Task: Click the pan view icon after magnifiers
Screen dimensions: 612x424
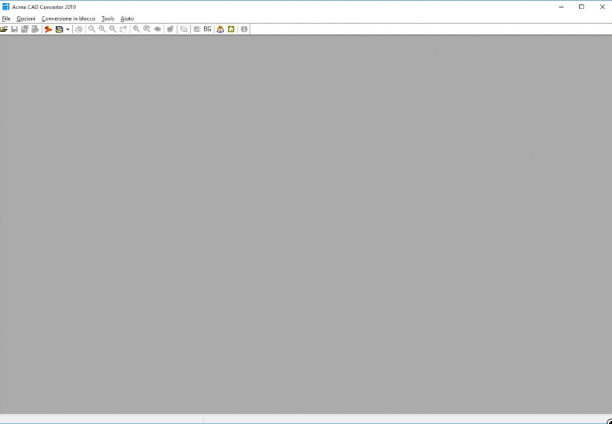Action: tap(123, 29)
